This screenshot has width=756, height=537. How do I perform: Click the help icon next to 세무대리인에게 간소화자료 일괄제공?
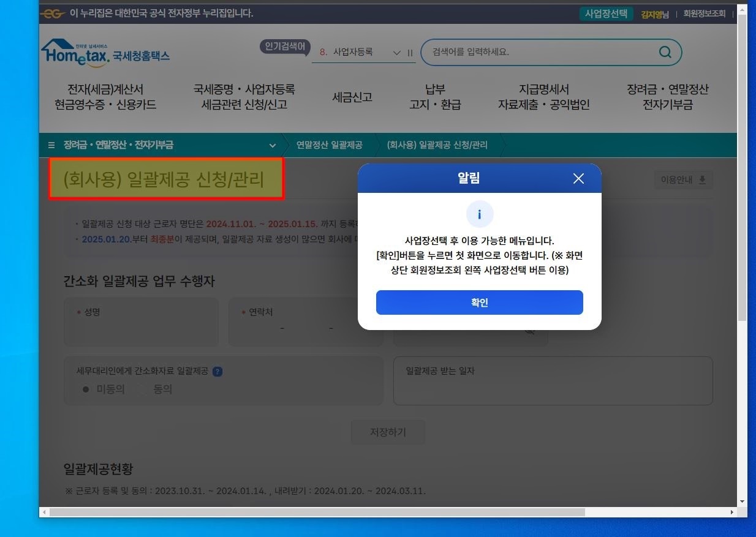[x=217, y=371]
